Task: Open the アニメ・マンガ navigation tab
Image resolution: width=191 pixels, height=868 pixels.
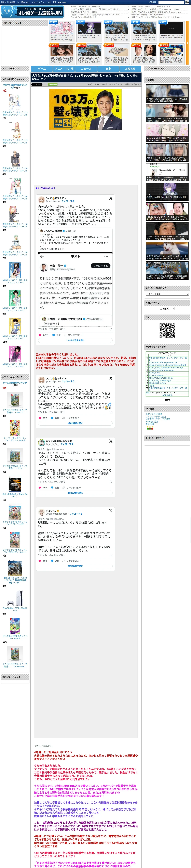Action: (x=64, y=68)
